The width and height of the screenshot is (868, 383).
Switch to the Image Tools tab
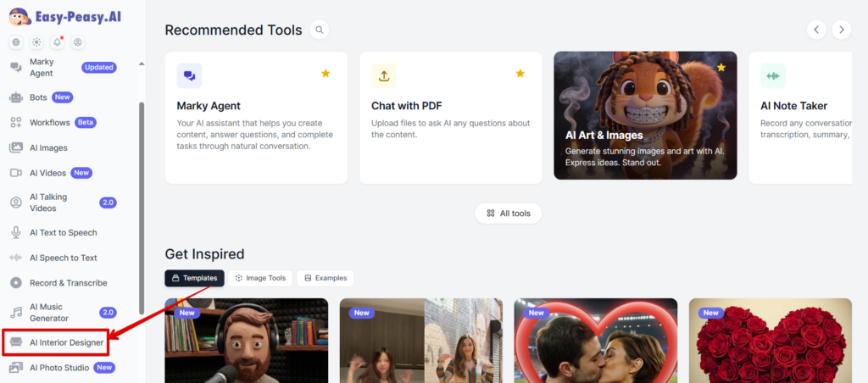(x=260, y=278)
